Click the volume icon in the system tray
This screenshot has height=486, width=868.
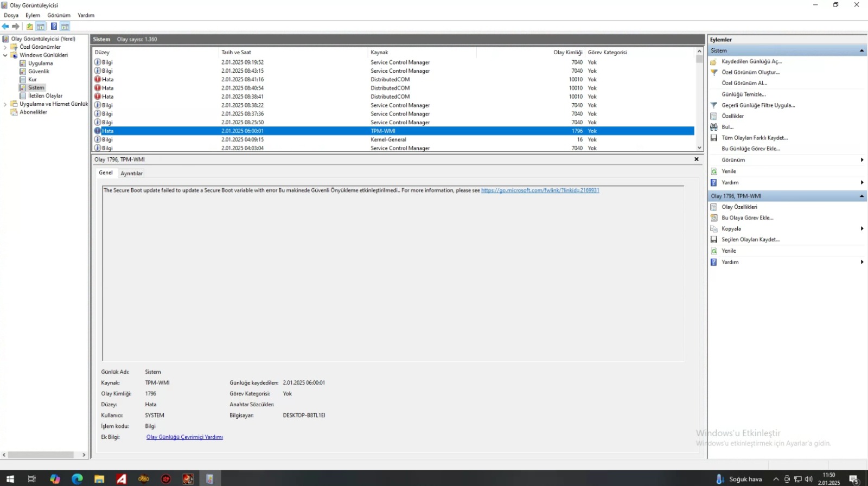pyautogui.click(x=809, y=479)
